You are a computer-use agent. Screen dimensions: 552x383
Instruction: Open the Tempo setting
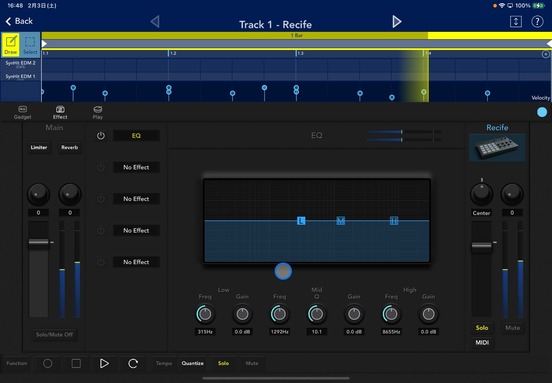[x=164, y=363]
